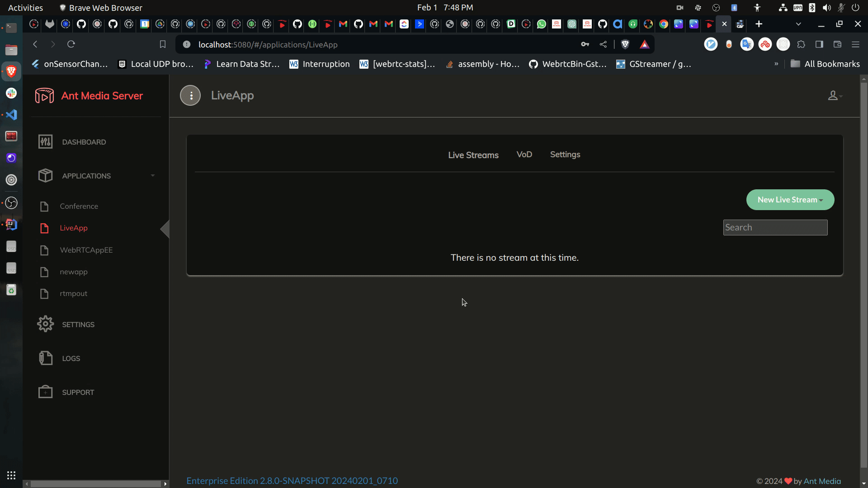Click the newapp document icon

point(44,272)
